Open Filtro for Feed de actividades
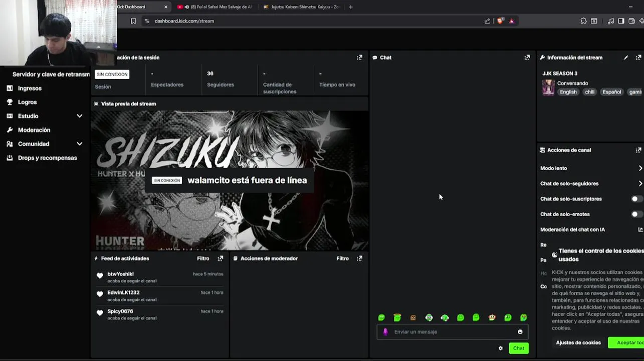644x361 pixels. tap(203, 259)
